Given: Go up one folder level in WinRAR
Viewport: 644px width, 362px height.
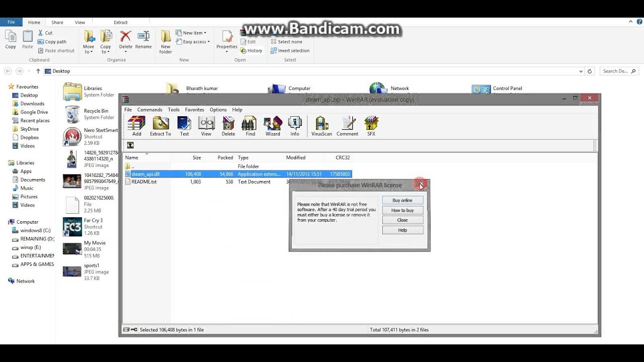Looking at the screenshot, I should 130,145.
